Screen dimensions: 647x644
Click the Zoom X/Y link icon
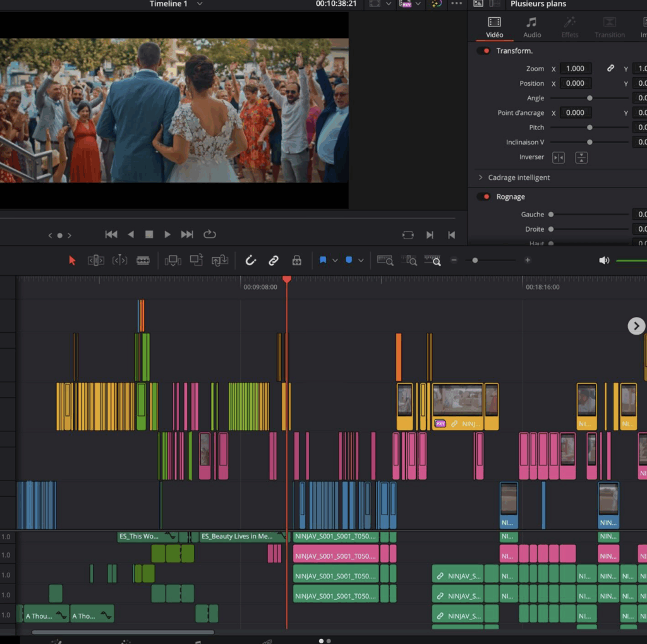(x=610, y=68)
